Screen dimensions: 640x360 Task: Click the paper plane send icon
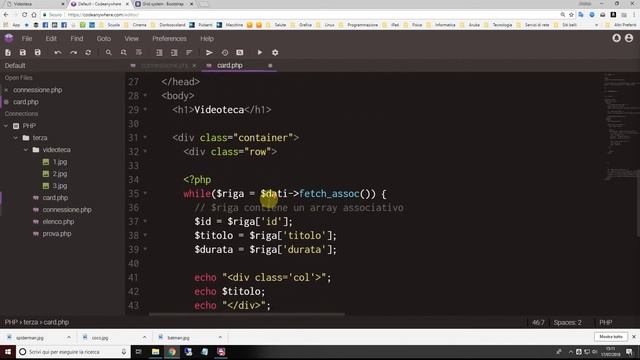[x=209, y=53]
